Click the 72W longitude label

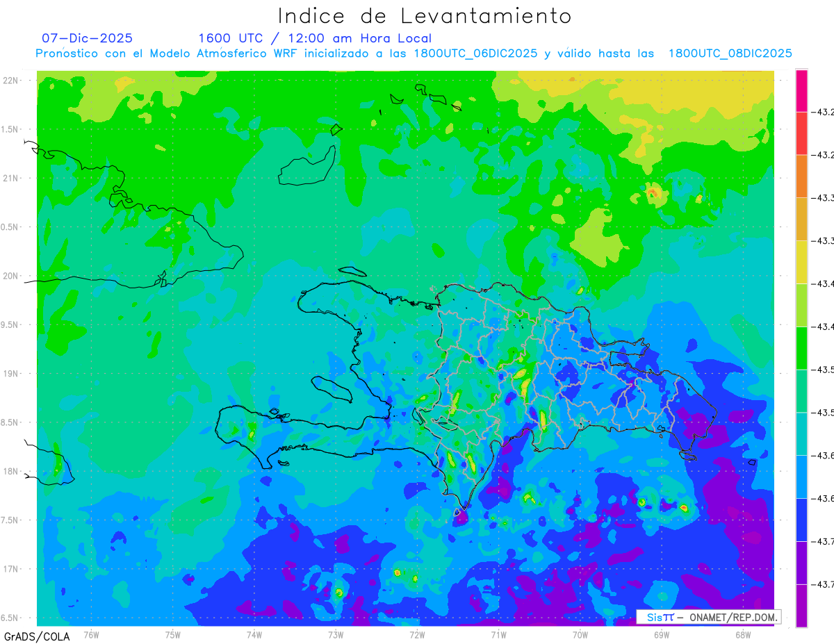(x=417, y=634)
